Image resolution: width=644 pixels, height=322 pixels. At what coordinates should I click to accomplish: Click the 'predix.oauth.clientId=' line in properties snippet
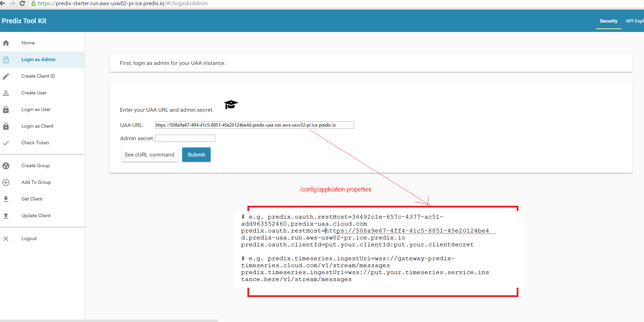click(x=357, y=245)
